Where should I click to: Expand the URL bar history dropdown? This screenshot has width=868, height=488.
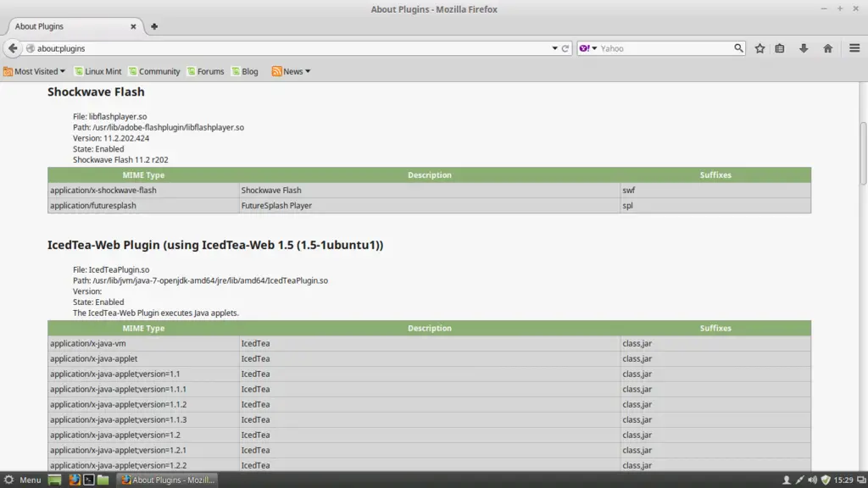point(554,48)
